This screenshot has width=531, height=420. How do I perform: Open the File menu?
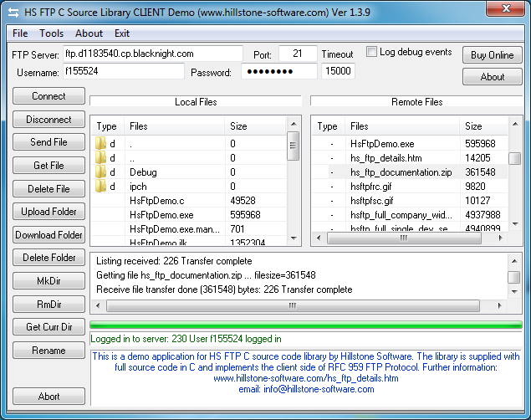(20, 33)
